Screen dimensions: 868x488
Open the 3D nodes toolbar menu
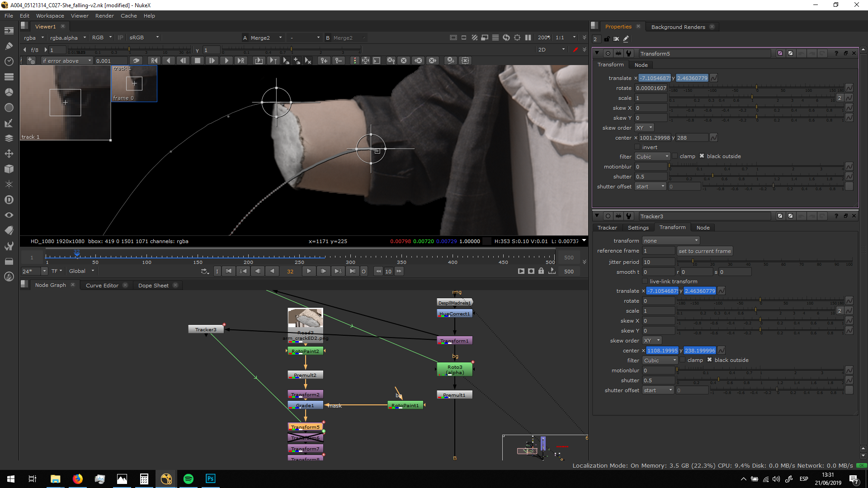click(x=9, y=169)
